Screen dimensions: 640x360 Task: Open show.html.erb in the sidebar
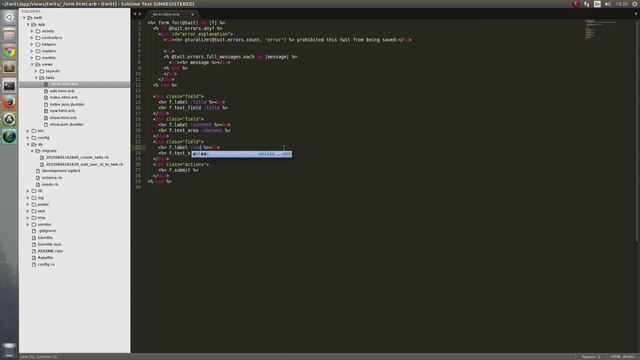63,118
